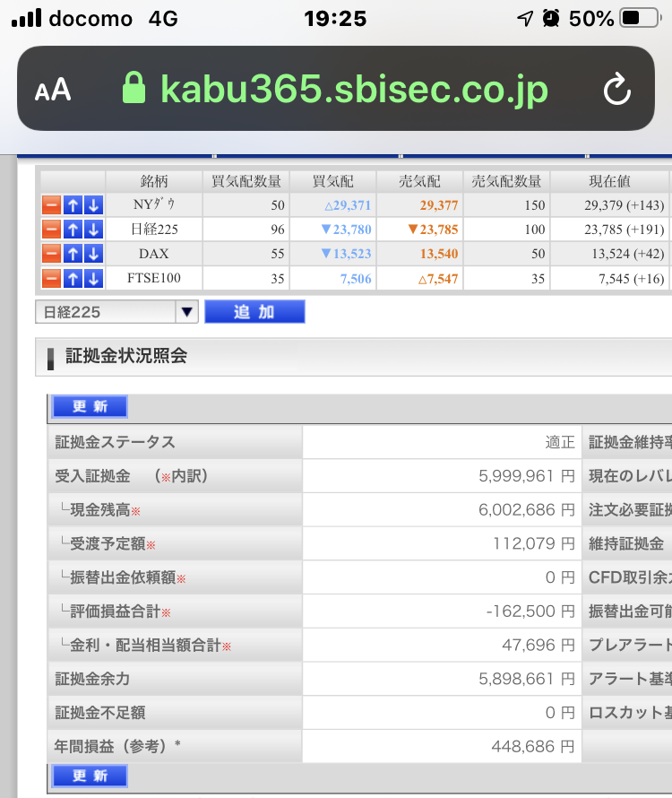Tap the kabu365.sbisec.co.jp address bar
The image size is (672, 798).
(x=336, y=89)
